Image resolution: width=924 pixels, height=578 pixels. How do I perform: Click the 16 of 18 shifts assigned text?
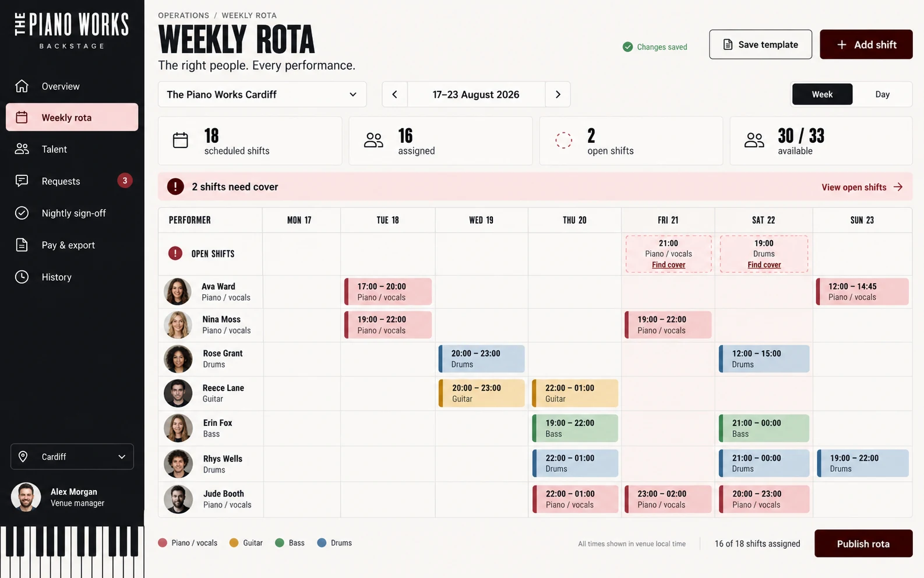[757, 543]
